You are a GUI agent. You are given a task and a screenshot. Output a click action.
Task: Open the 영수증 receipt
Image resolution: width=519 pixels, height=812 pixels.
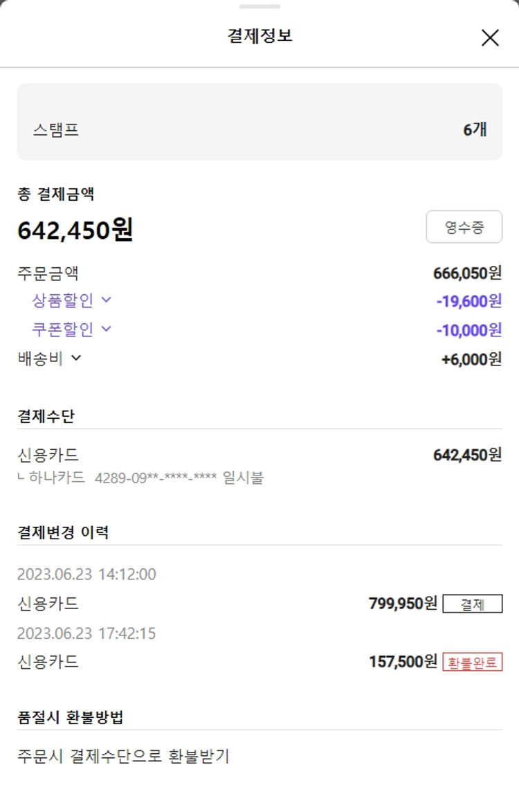pyautogui.click(x=464, y=227)
